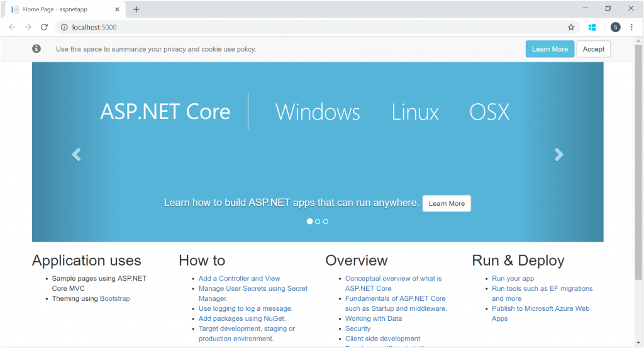Click the Application uses heading
The height and width of the screenshot is (348, 644).
pyautogui.click(x=87, y=261)
